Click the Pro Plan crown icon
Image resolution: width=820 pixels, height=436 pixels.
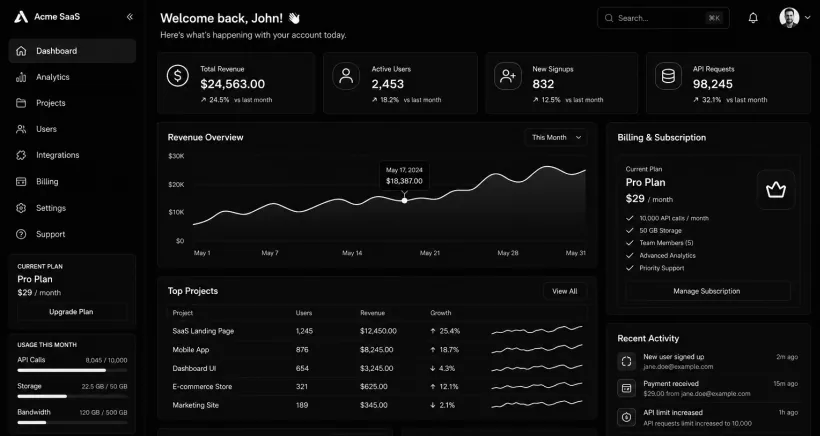[x=776, y=190]
